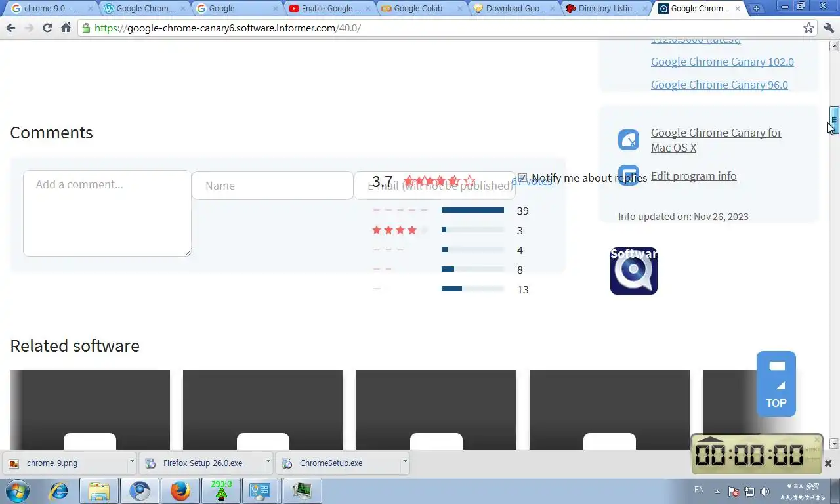Open the chat icon above TOP
840x504 pixels.
click(777, 367)
